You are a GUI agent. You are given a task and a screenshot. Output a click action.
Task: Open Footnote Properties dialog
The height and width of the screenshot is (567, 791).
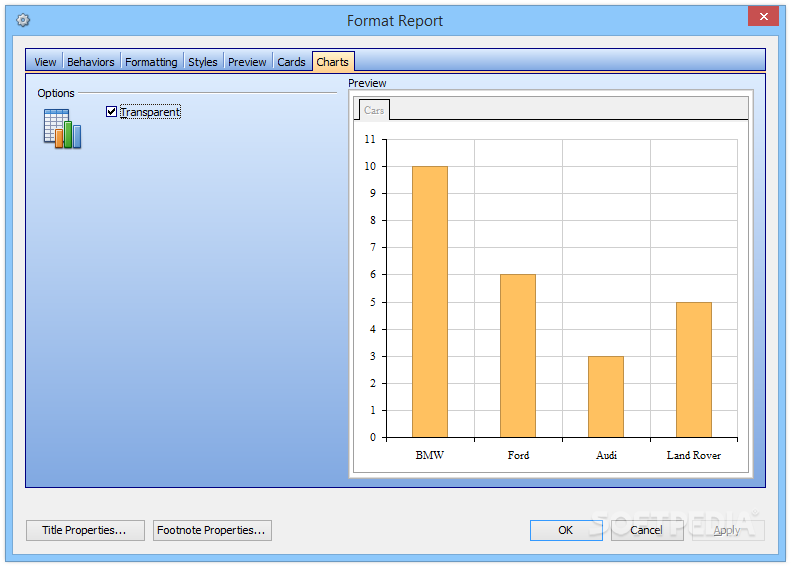point(212,530)
